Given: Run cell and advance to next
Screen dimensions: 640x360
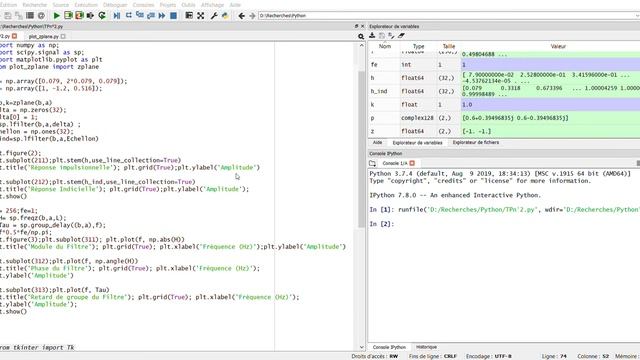Looking at the screenshot, I should 79,16.
